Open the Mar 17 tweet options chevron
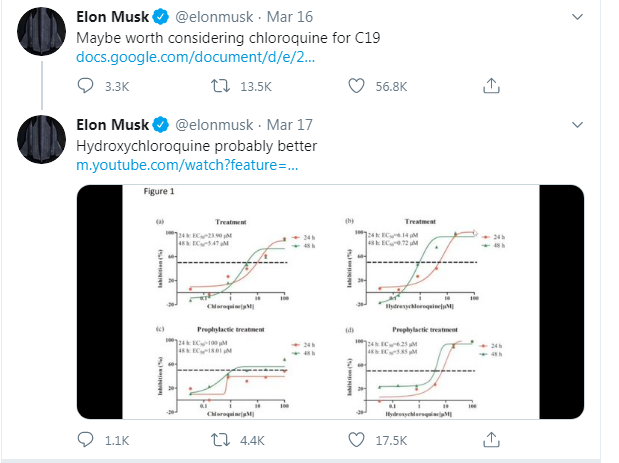The height and width of the screenshot is (463, 619). click(576, 125)
